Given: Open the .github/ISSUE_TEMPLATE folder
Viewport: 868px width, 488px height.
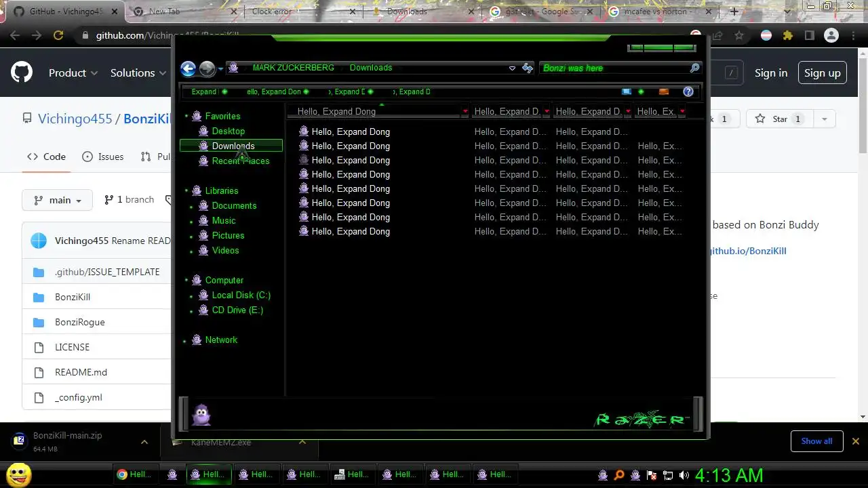Looking at the screenshot, I should click(x=107, y=272).
